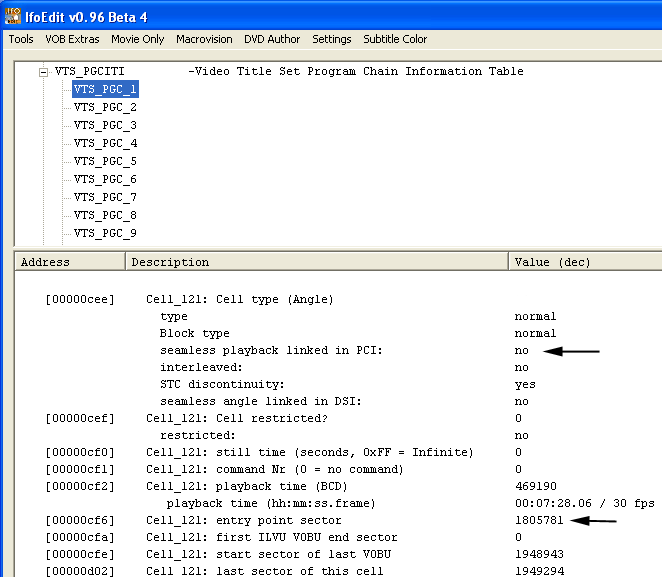This screenshot has width=662, height=577.
Task: Select the entry point sector row
Action: click(x=244, y=521)
